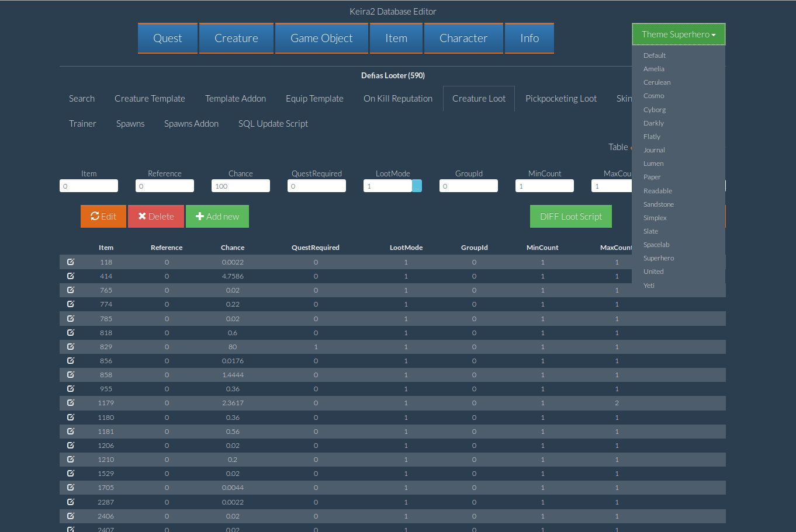The height and width of the screenshot is (532, 796).
Task: Click edit icon for item 1705 row
Action: tap(71, 487)
